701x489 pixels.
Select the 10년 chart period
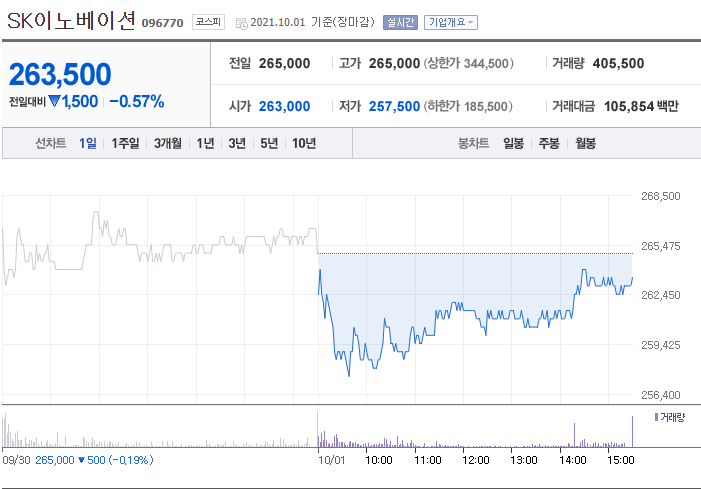(x=304, y=143)
